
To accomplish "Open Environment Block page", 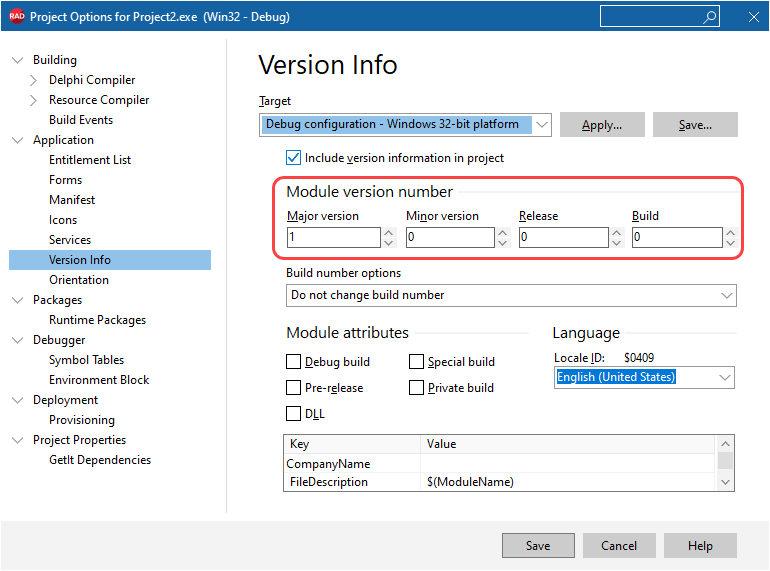I will 99,380.
